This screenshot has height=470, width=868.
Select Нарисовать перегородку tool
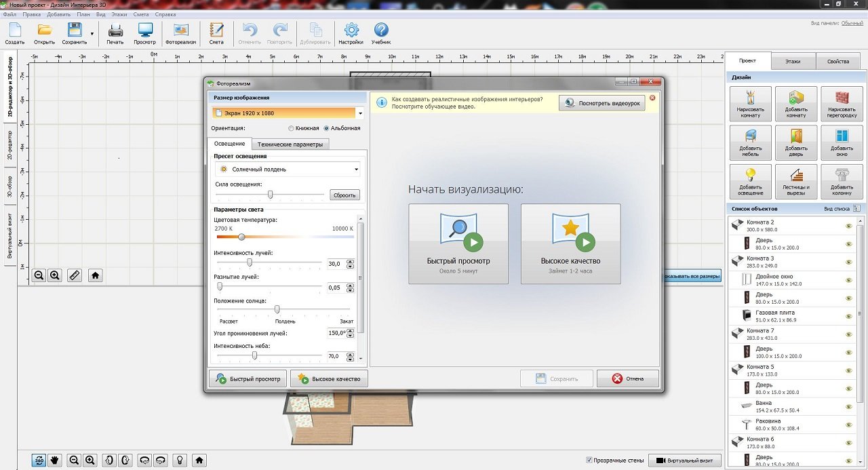[841, 103]
